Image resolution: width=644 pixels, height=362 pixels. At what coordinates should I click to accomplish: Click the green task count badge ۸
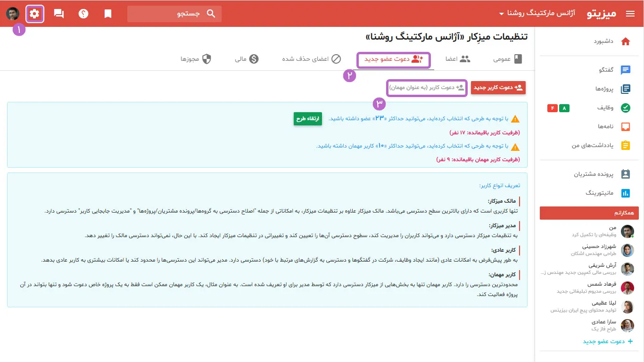pyautogui.click(x=564, y=108)
